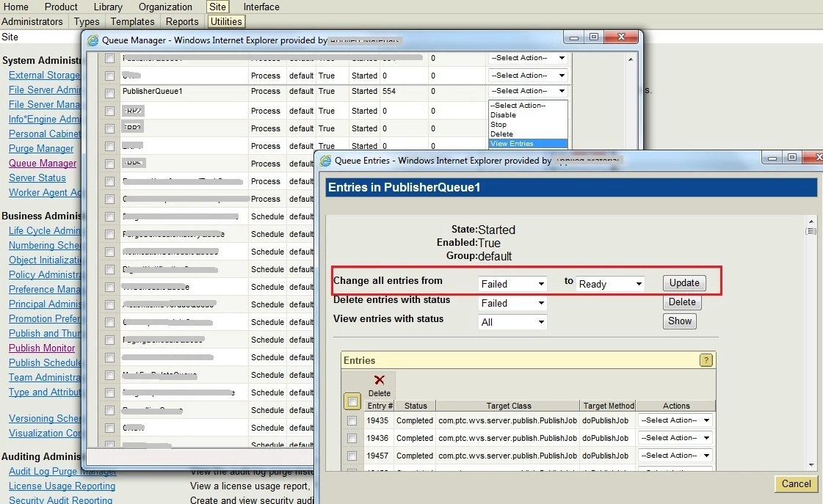Screen dimensions: 823x504
Task: Click Queue Manager window scrollbar up arrow
Action: (631, 59)
